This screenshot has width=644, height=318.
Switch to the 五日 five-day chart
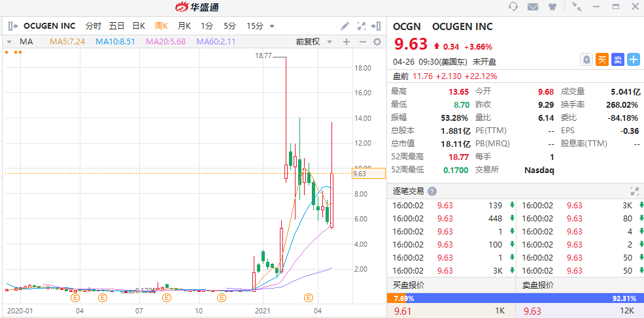(x=116, y=26)
